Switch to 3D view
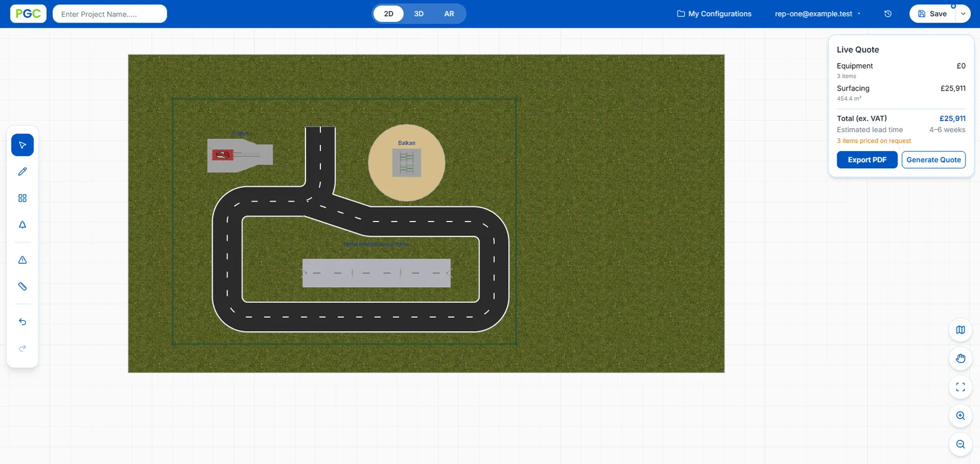 pyautogui.click(x=419, y=13)
